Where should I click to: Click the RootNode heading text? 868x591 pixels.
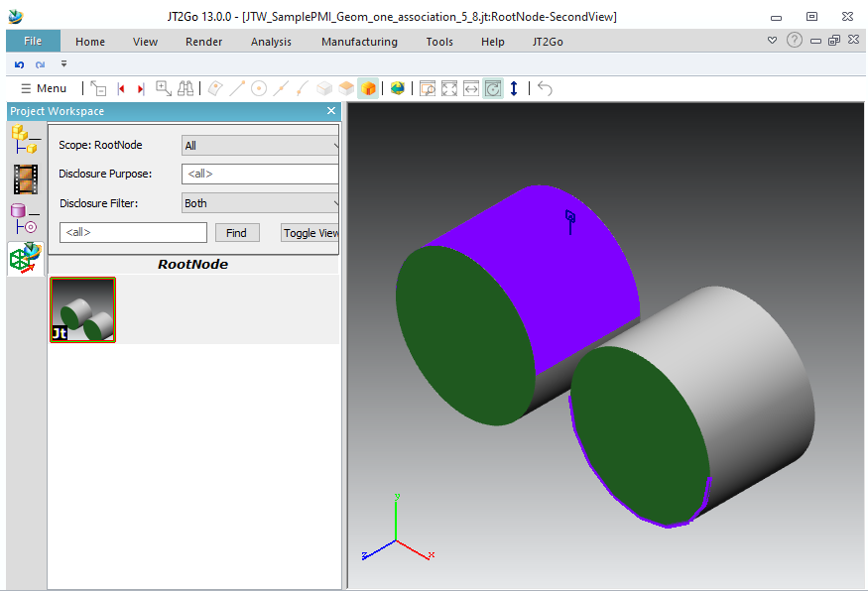193,265
